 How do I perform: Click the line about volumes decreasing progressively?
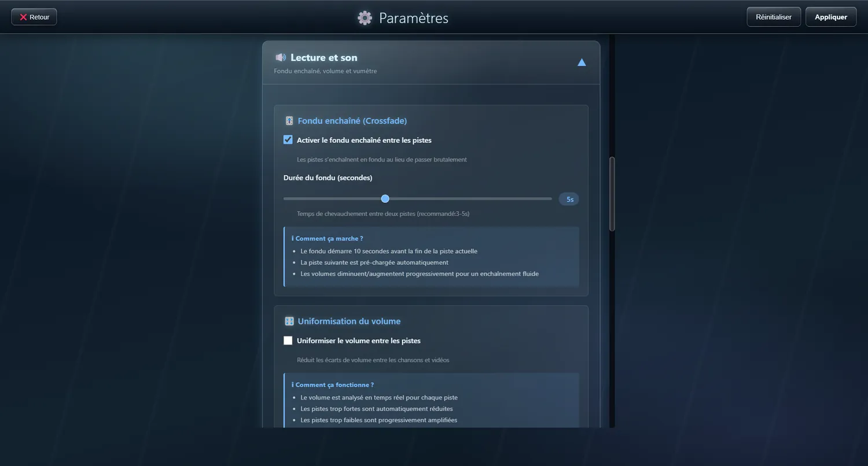point(420,273)
